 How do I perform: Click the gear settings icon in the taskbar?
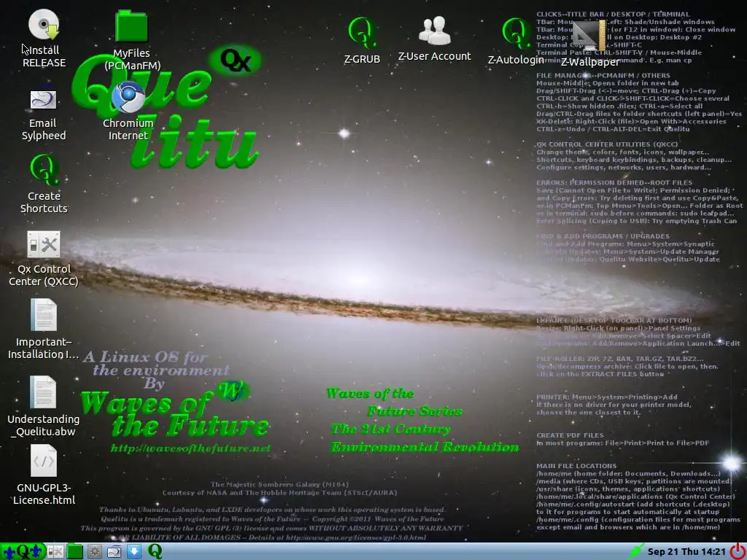pos(94,551)
